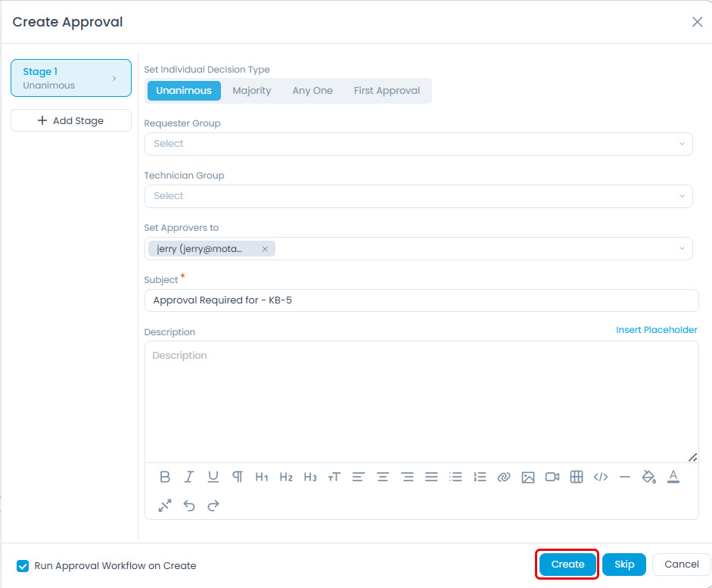The width and height of the screenshot is (712, 588).
Task: Add a new stage with Add Stage
Action: (x=70, y=120)
